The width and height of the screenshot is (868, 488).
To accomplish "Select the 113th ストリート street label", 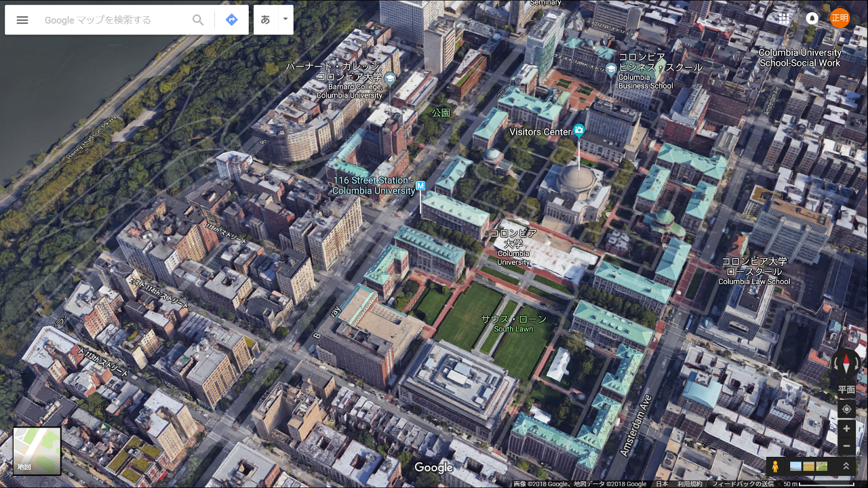I will [x=102, y=362].
